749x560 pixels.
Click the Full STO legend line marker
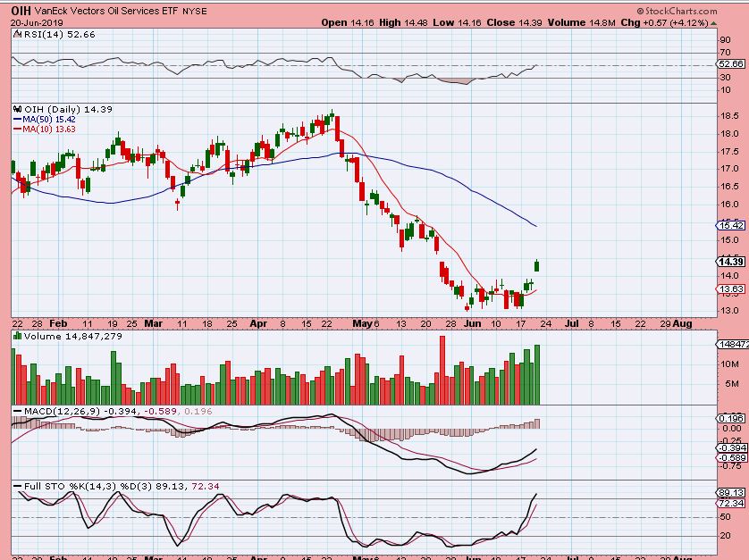pos(18,486)
